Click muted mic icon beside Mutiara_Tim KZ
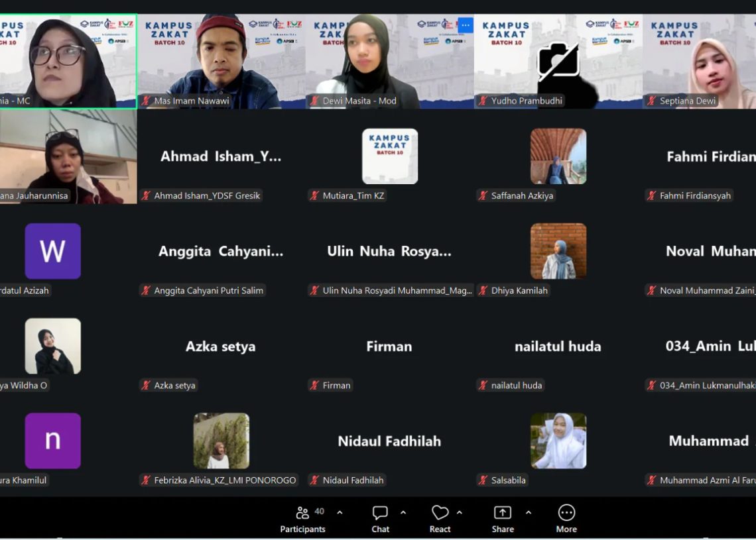Viewport: 756px width, 540px height. [314, 195]
